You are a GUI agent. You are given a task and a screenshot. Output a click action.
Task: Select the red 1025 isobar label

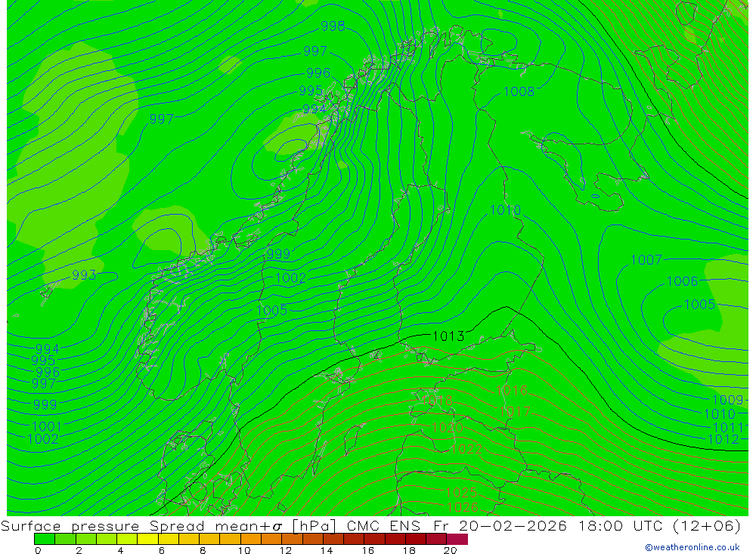[x=461, y=492]
